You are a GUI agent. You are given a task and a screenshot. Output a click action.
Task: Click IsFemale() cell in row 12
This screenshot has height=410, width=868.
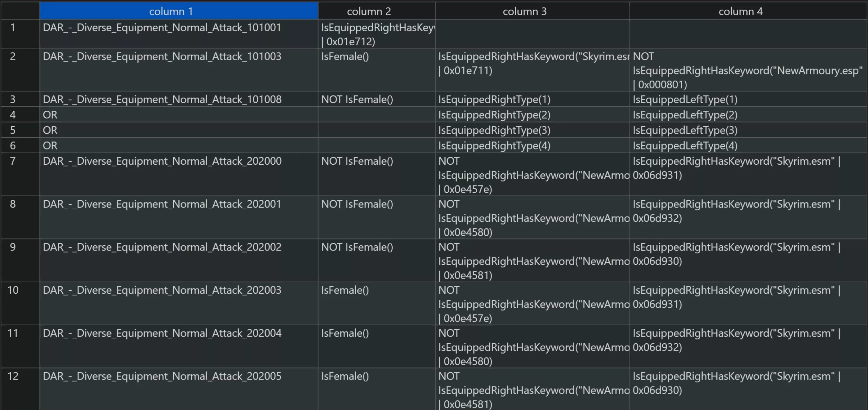376,389
